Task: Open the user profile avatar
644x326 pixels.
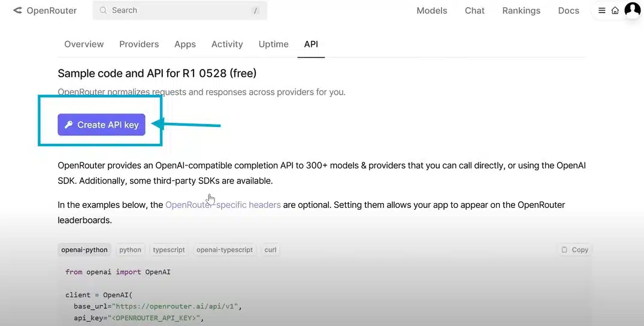Action: point(632,10)
